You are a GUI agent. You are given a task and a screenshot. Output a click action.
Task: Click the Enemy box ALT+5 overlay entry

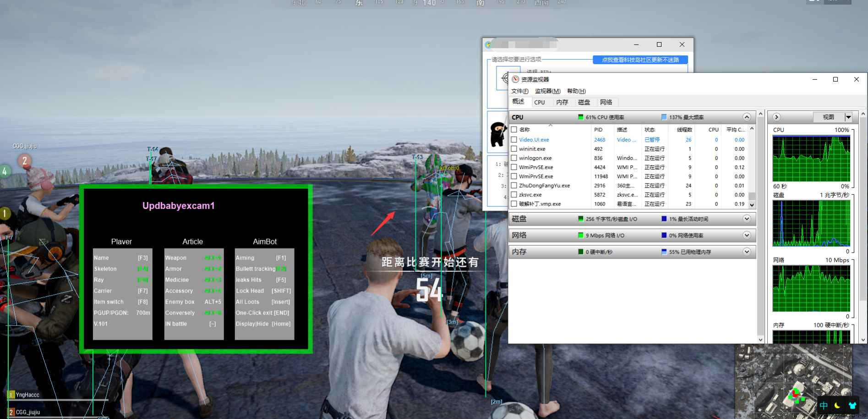point(193,302)
